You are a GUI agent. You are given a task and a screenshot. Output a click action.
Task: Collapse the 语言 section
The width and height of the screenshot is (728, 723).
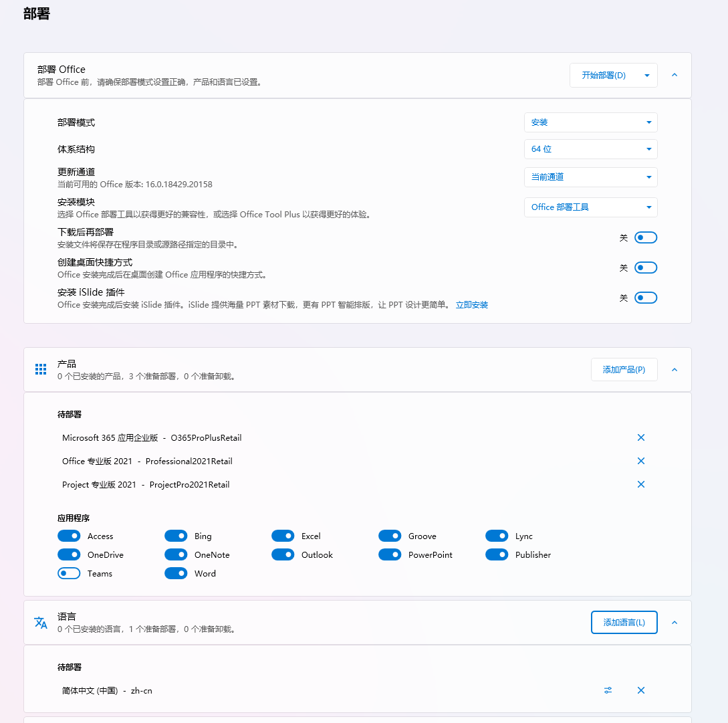tap(674, 622)
